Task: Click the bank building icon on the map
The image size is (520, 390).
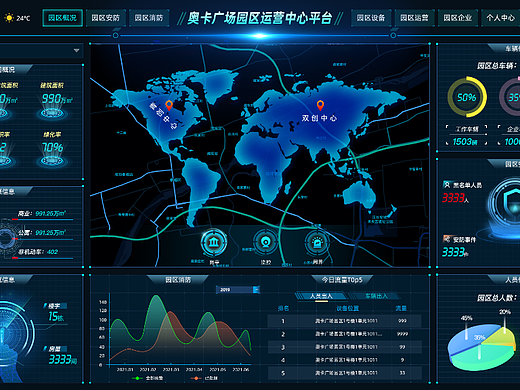Action: (x=214, y=242)
